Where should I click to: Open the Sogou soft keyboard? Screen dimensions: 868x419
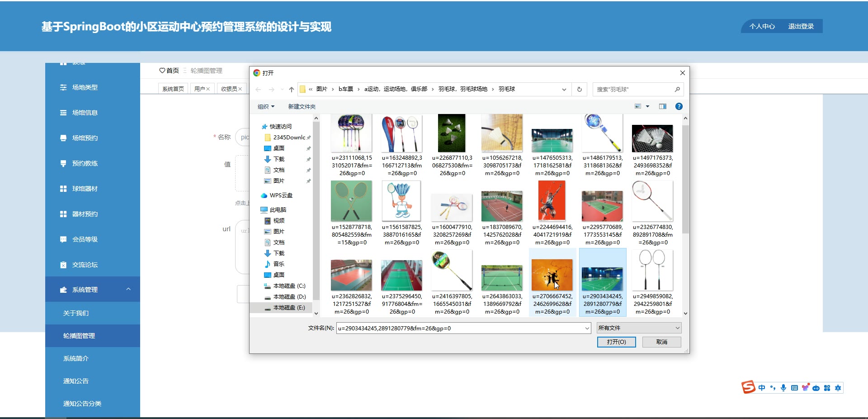click(794, 388)
